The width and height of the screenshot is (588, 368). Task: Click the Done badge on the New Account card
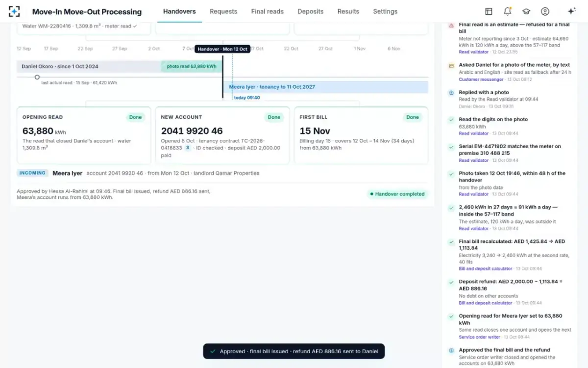(x=274, y=117)
